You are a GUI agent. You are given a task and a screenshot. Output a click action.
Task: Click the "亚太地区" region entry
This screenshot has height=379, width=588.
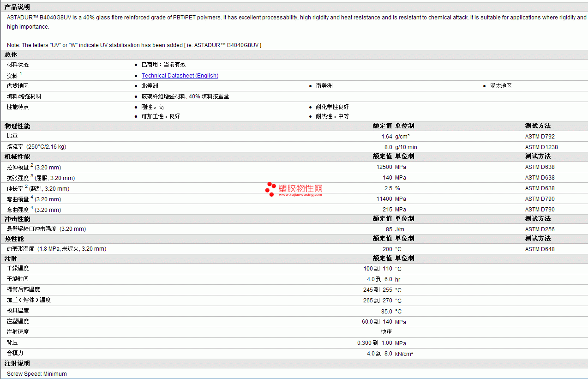501,86
